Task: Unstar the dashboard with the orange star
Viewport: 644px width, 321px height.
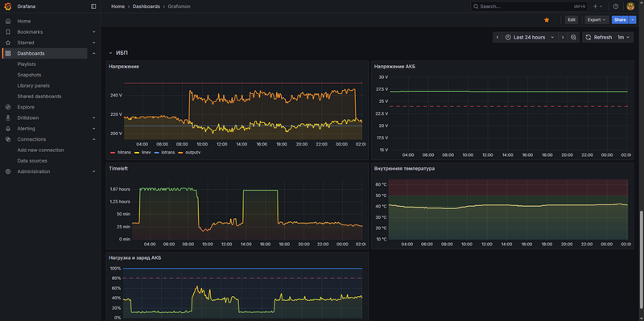Action: pyautogui.click(x=547, y=19)
